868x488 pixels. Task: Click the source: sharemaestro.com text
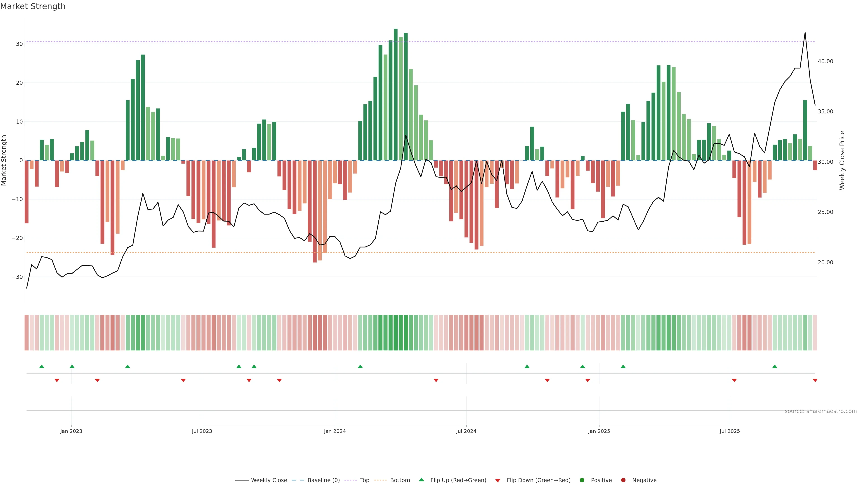pos(821,411)
